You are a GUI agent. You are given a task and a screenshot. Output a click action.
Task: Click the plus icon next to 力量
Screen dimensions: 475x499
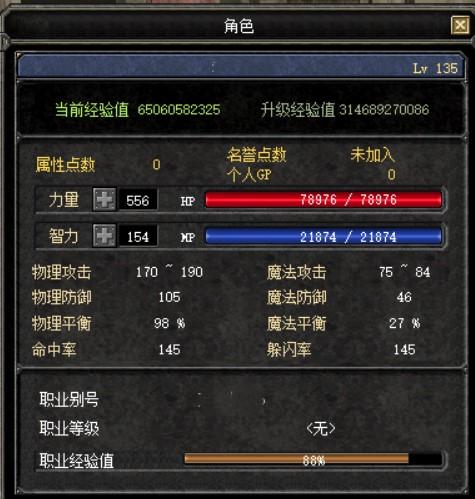[104, 200]
